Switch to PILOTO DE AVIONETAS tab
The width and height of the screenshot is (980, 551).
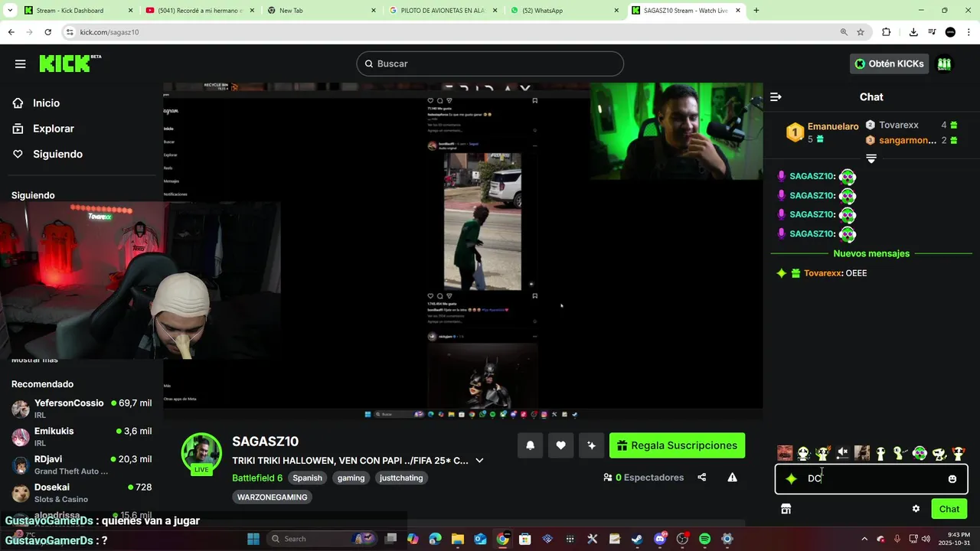tap(444, 11)
